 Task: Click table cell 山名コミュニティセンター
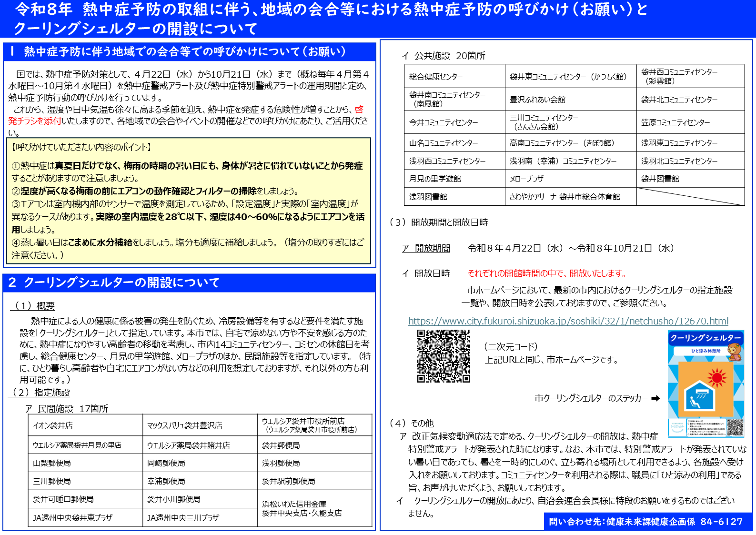[455, 143]
